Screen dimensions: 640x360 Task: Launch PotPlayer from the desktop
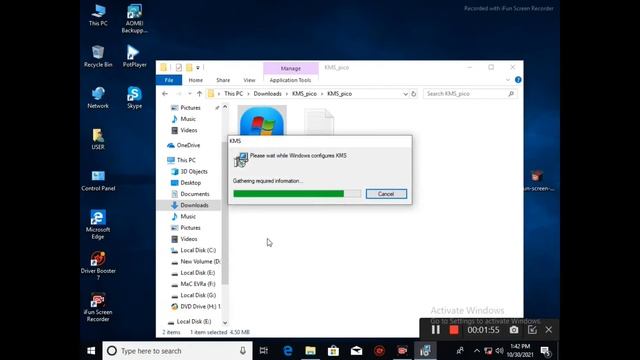coord(134,56)
